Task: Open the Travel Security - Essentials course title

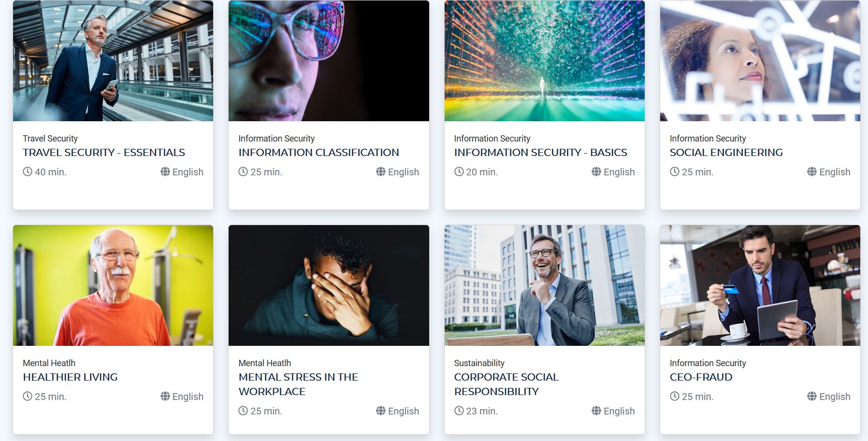Action: 104,153
